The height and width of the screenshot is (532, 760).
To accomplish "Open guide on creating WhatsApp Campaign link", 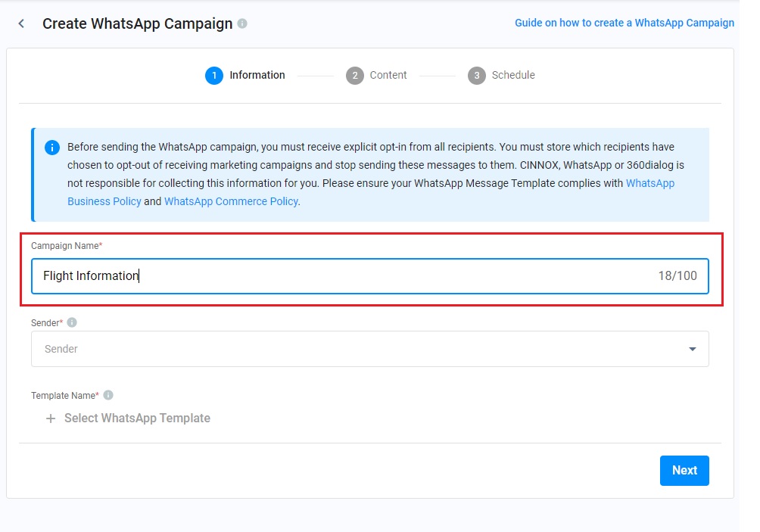I will pos(625,23).
